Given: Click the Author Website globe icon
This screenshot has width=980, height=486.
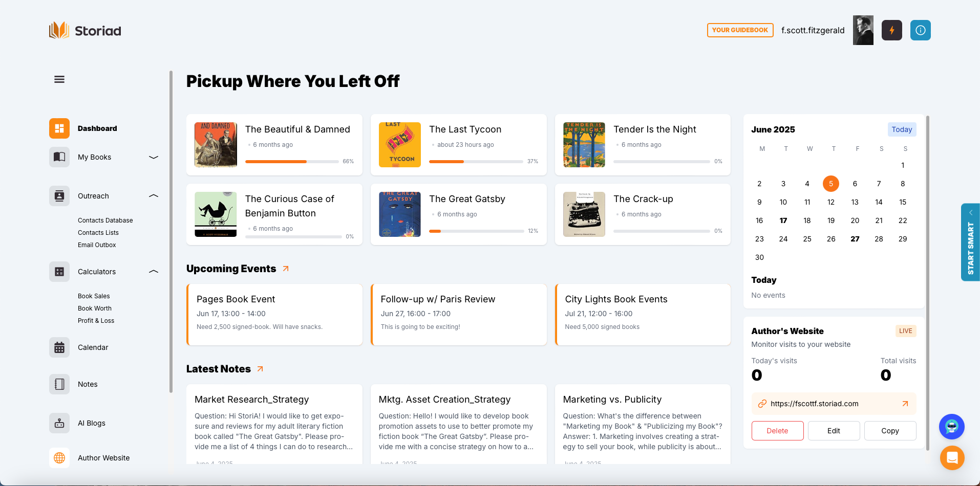Looking at the screenshot, I should (59, 458).
